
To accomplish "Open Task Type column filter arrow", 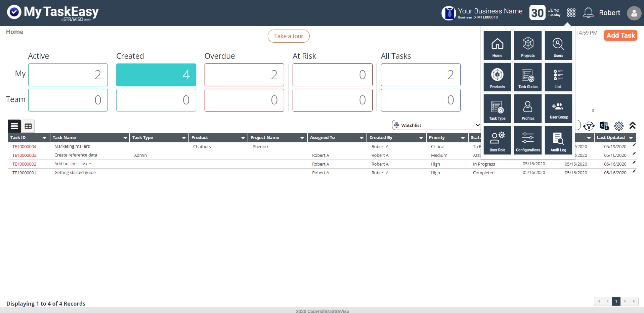I will [x=184, y=138].
